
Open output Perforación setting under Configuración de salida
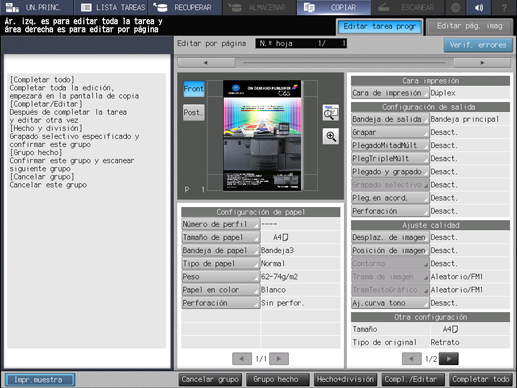pyautogui.click(x=390, y=211)
